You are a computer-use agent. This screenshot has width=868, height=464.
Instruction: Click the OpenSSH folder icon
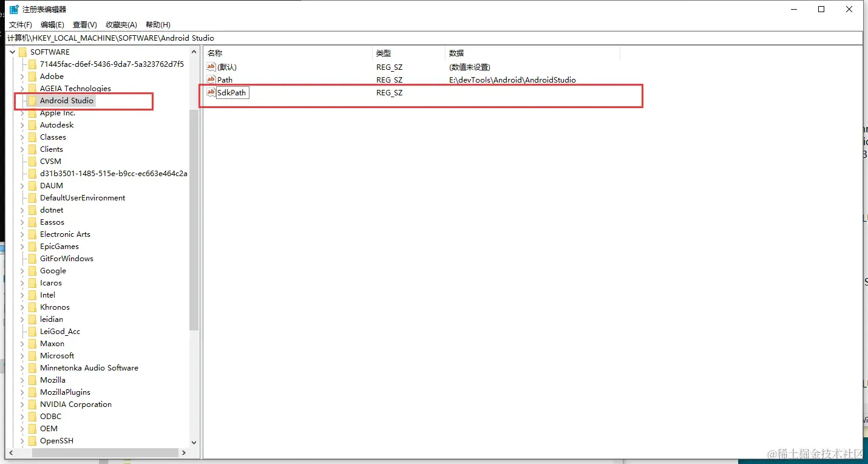tap(33, 441)
